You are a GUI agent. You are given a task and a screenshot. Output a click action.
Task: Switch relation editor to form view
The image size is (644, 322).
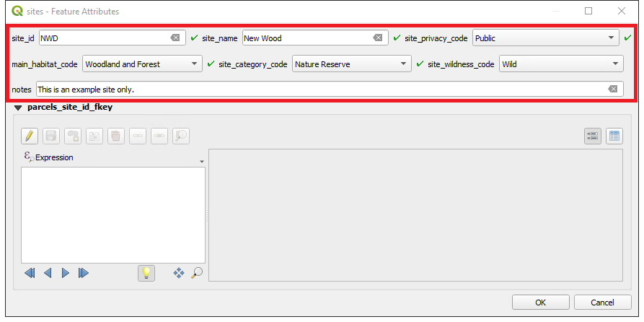pos(593,136)
